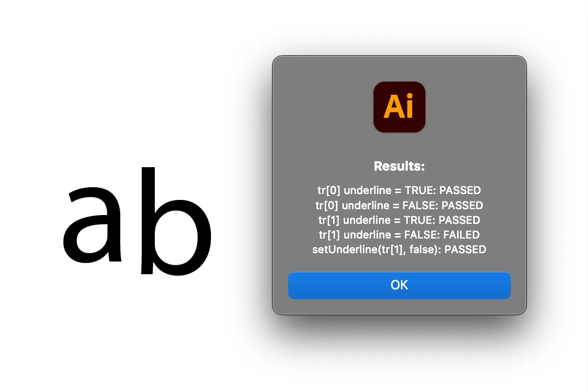Click the word FAILED in results
This screenshot has width=588, height=392.
tap(462, 235)
